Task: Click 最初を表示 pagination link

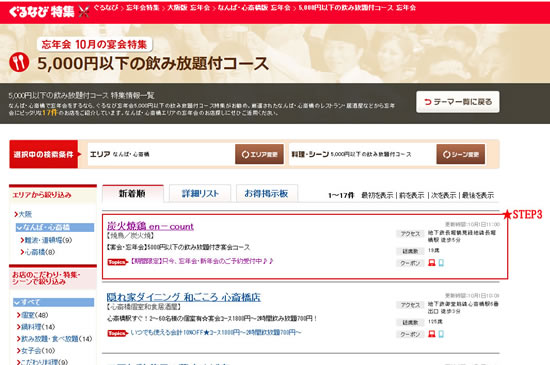Action: pos(377,195)
